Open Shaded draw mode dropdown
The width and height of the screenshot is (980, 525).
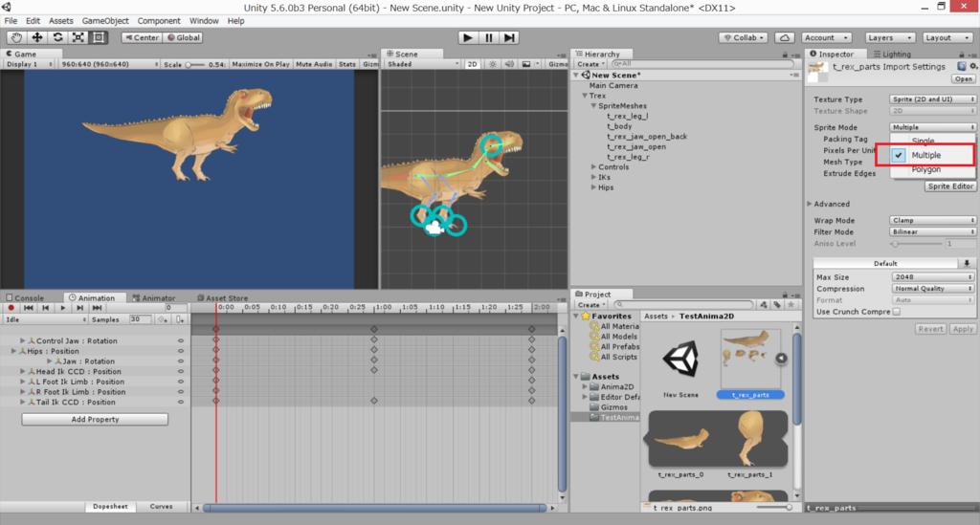423,64
